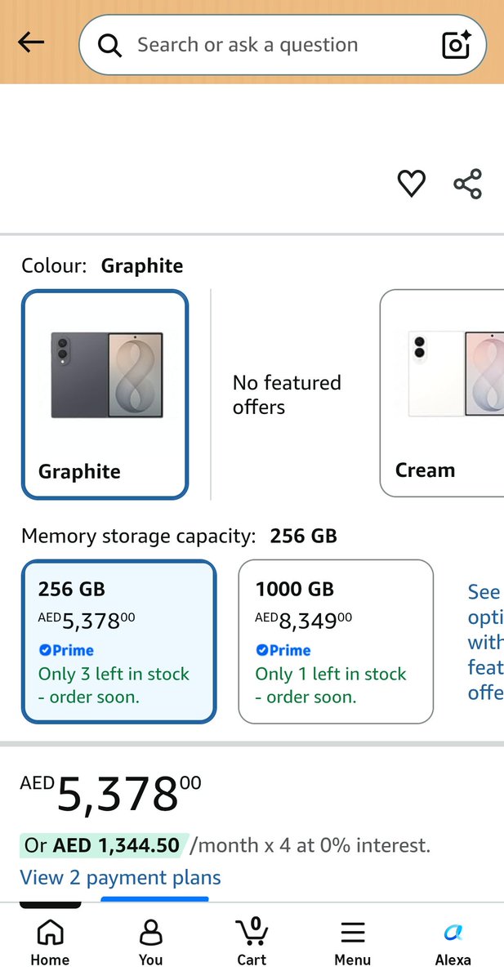Select the Graphite colour option
The image size is (504, 980).
pyautogui.click(x=105, y=394)
